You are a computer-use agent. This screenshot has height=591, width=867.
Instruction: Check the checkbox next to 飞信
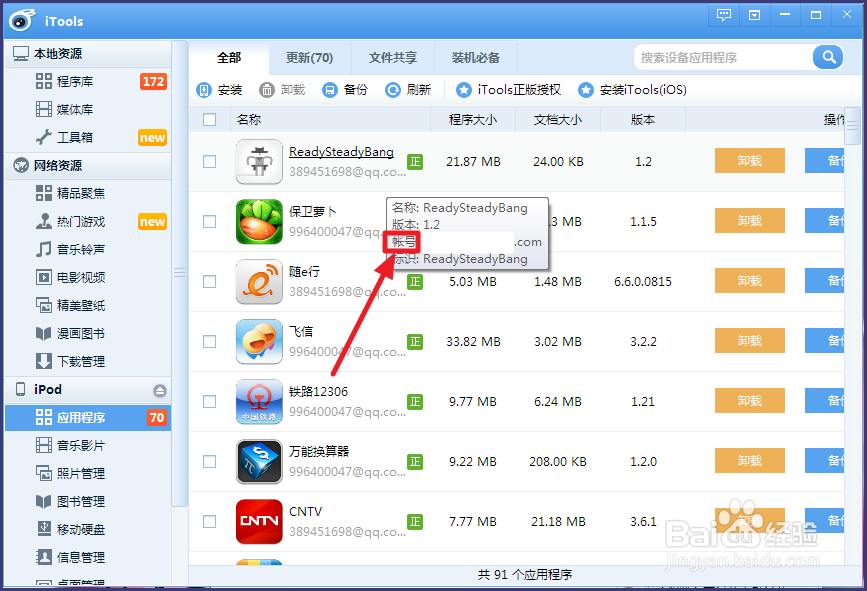click(209, 341)
